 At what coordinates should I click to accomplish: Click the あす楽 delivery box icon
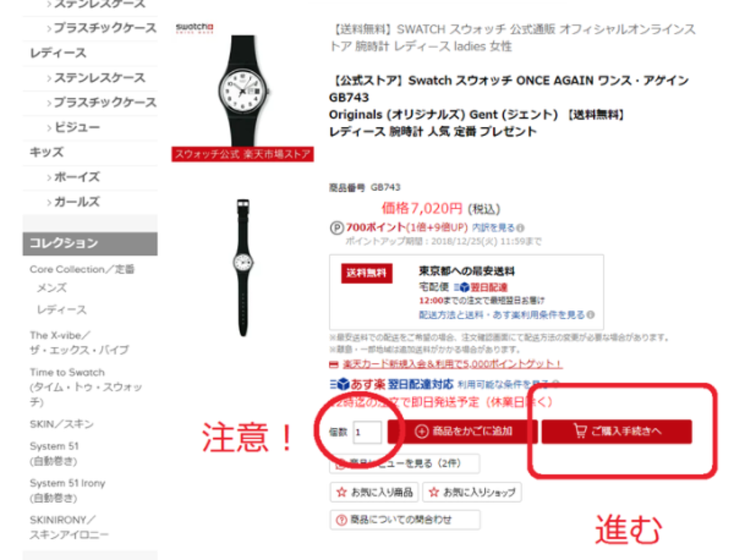coord(339,384)
